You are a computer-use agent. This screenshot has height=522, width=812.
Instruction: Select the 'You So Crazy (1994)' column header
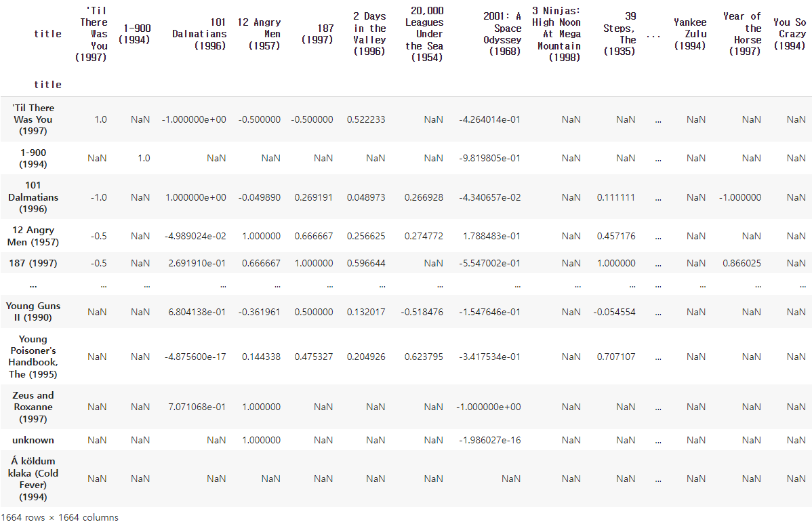(x=789, y=34)
